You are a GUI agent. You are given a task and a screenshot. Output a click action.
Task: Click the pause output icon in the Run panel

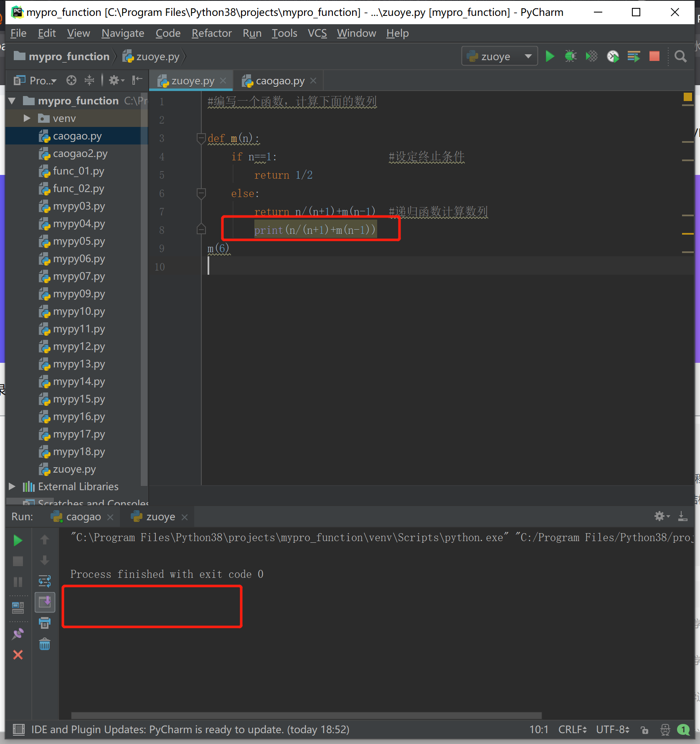pos(18,582)
